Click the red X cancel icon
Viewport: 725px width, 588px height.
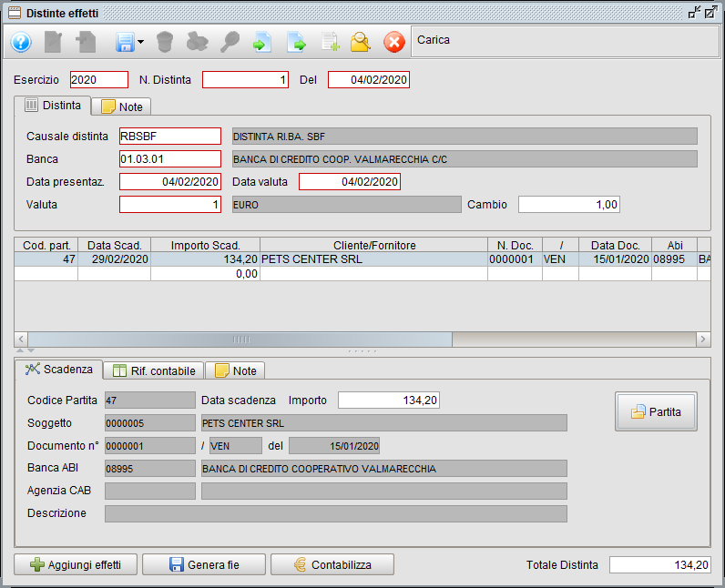click(394, 43)
